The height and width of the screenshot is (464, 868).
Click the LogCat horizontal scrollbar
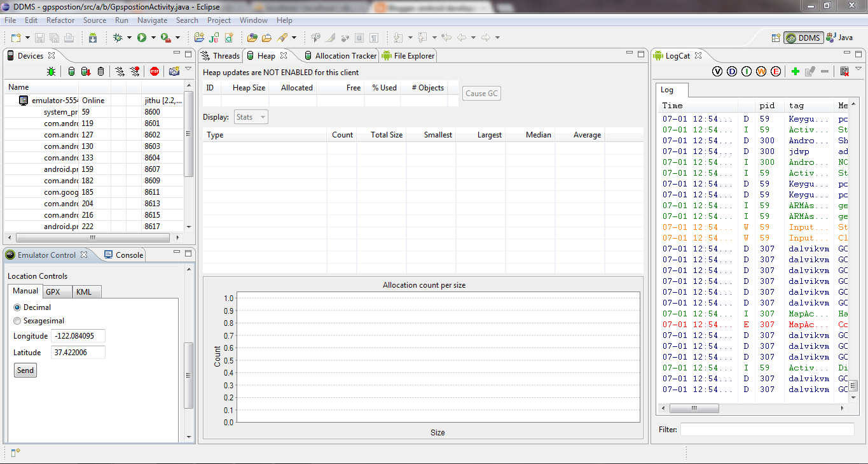[x=694, y=408]
